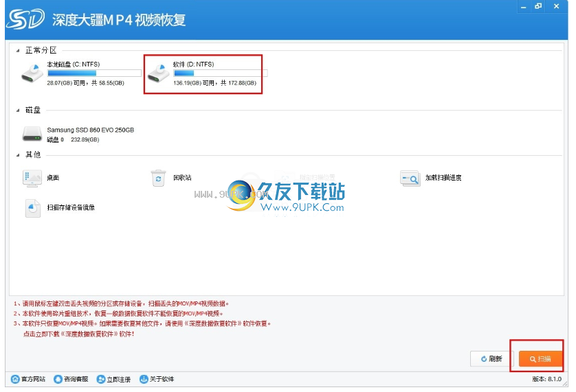Click the 官方网站 home icon

(x=15, y=379)
